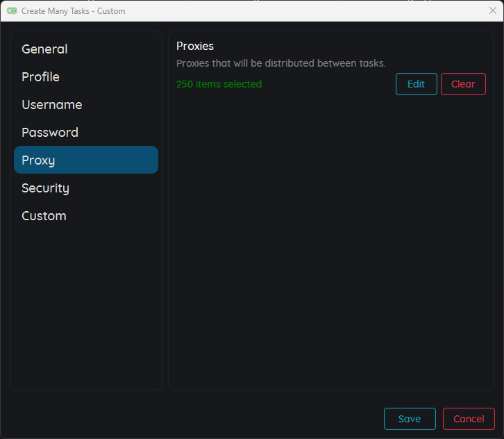Click the green app icon in title bar

12,11
